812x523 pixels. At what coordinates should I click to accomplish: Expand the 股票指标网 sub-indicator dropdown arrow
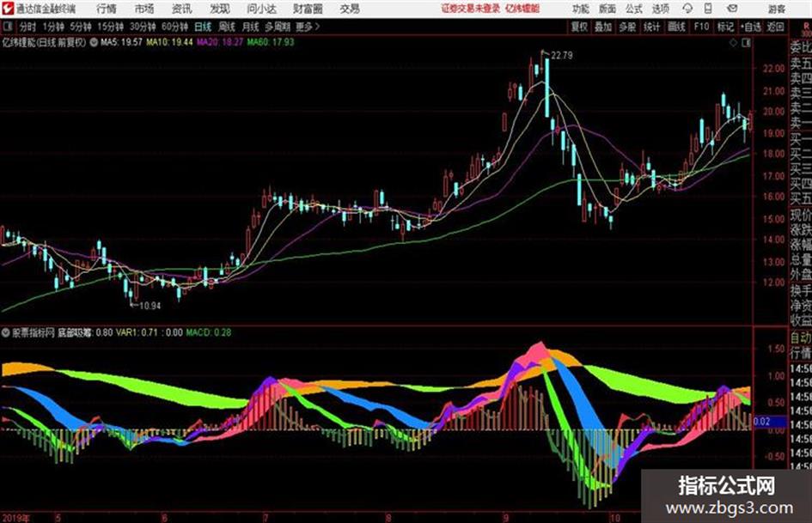6,332
